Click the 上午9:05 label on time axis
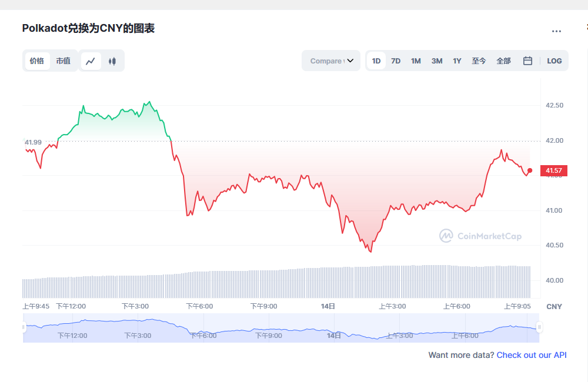 coord(517,306)
